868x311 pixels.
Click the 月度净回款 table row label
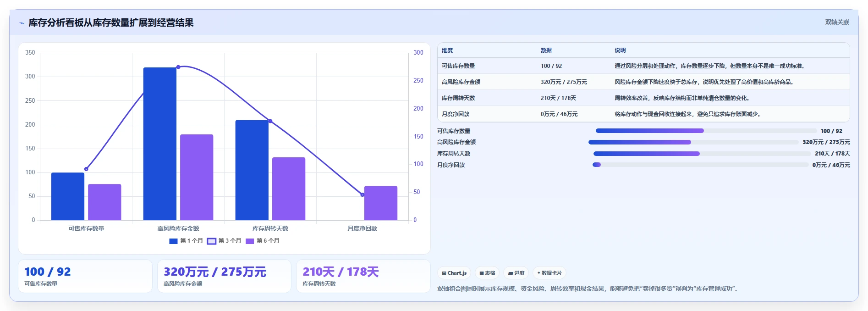[x=456, y=114]
